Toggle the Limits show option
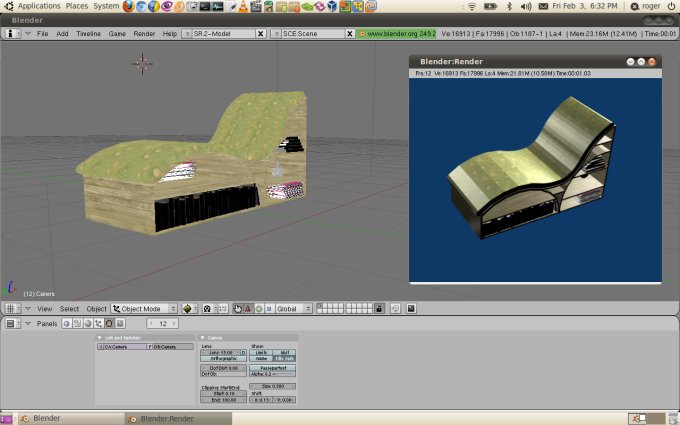Screen dimensions: 680x425 pos(261,352)
